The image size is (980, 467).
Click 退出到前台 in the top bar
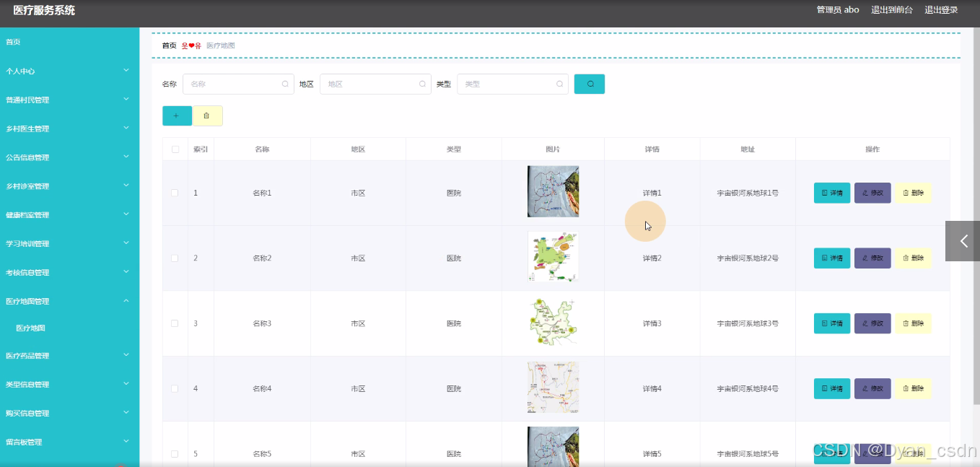pyautogui.click(x=892, y=10)
